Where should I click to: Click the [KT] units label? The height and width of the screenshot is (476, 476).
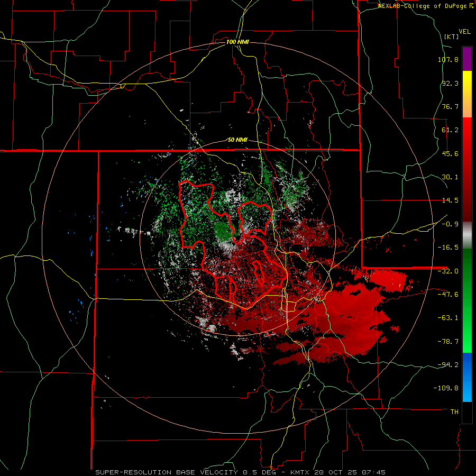pyautogui.click(x=451, y=36)
